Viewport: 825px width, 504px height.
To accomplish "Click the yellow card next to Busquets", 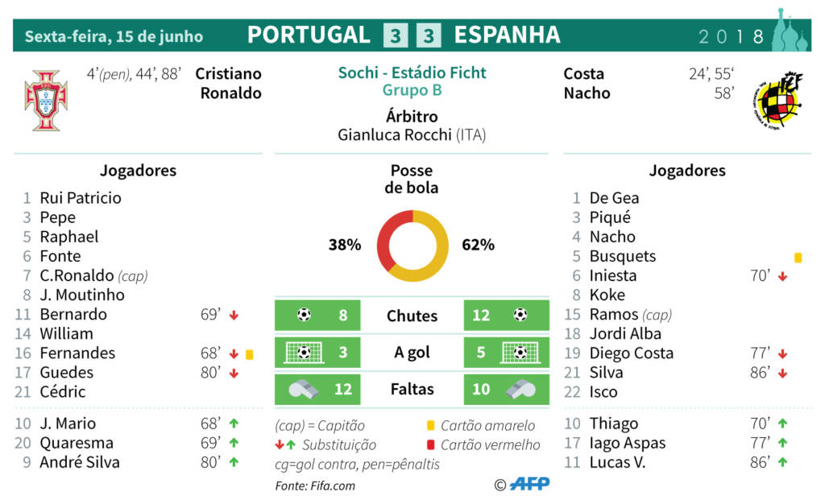I will click(798, 258).
